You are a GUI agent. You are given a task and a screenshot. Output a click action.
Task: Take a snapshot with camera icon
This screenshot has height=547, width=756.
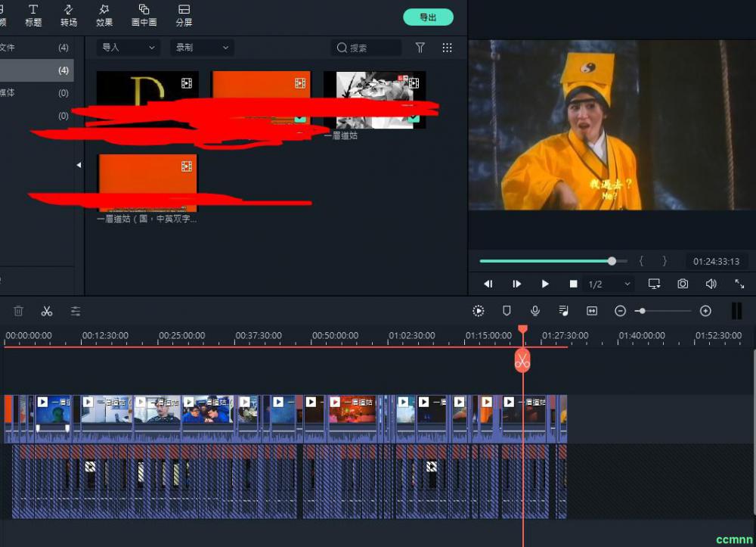(x=683, y=284)
